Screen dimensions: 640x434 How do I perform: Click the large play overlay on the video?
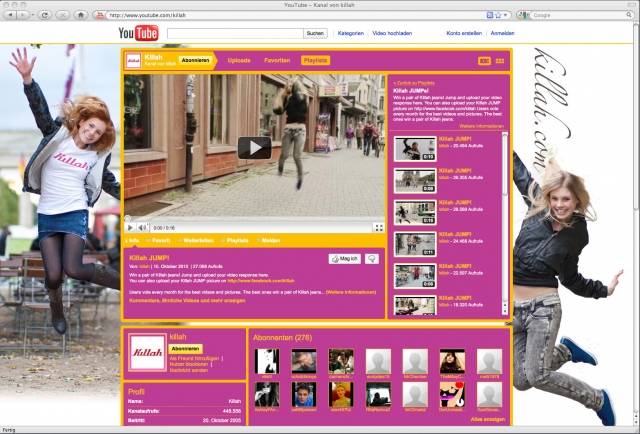coord(254,147)
